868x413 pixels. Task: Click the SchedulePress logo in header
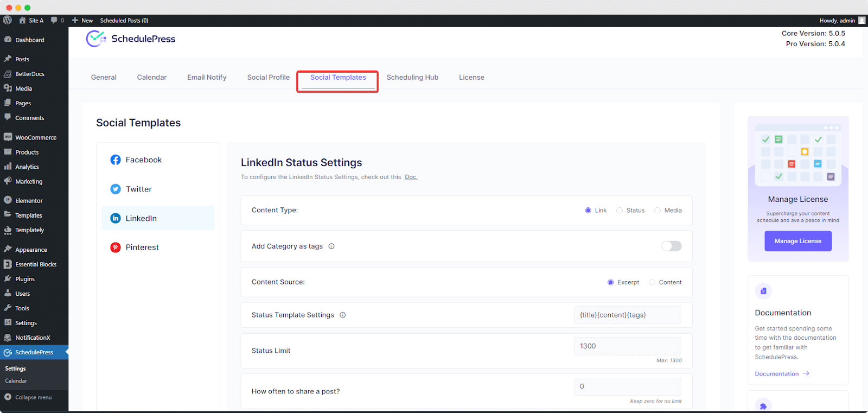click(x=131, y=39)
